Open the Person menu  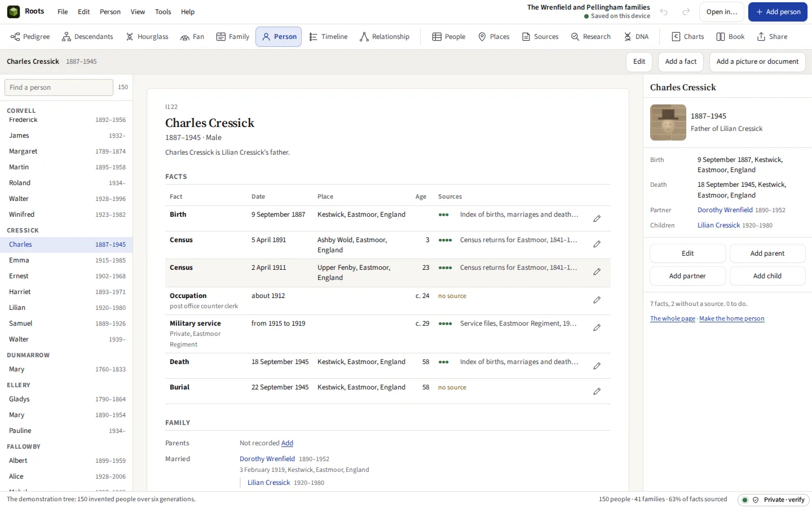click(x=110, y=12)
